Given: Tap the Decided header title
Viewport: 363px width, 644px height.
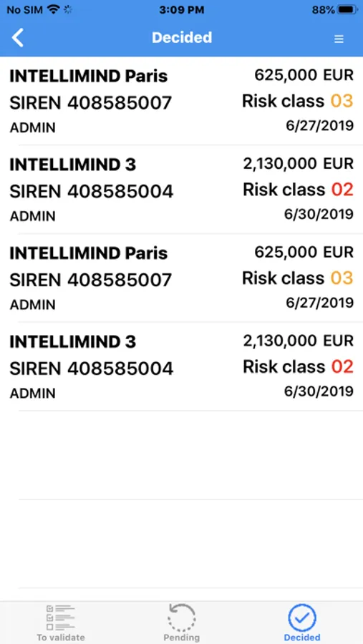Looking at the screenshot, I should pos(182,37).
